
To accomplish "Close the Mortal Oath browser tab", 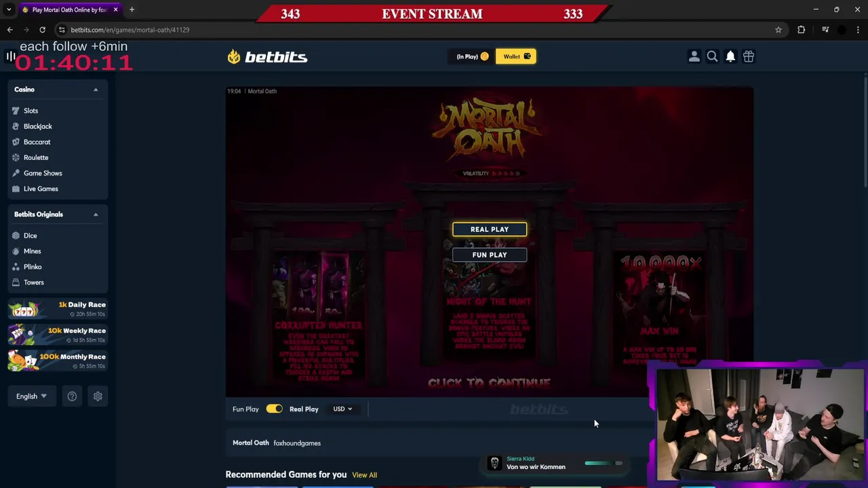I will [115, 9].
